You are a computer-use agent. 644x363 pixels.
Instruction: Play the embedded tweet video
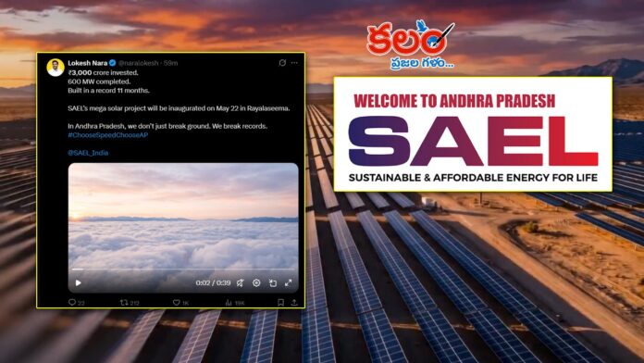pyautogui.click(x=78, y=282)
